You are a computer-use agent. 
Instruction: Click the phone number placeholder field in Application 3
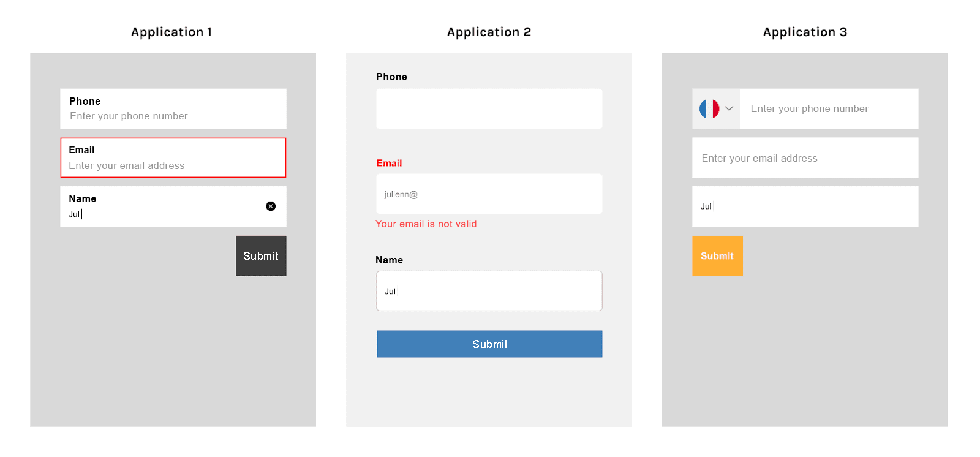(x=829, y=109)
